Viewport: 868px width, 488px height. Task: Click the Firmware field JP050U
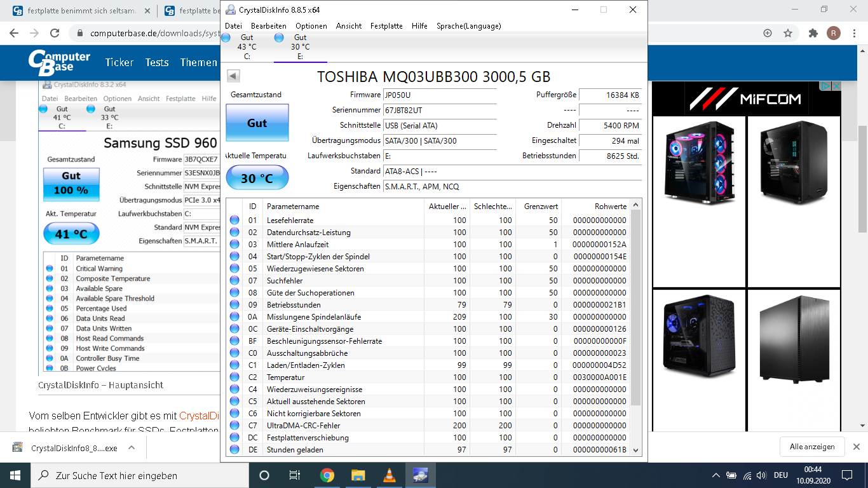[x=440, y=95]
